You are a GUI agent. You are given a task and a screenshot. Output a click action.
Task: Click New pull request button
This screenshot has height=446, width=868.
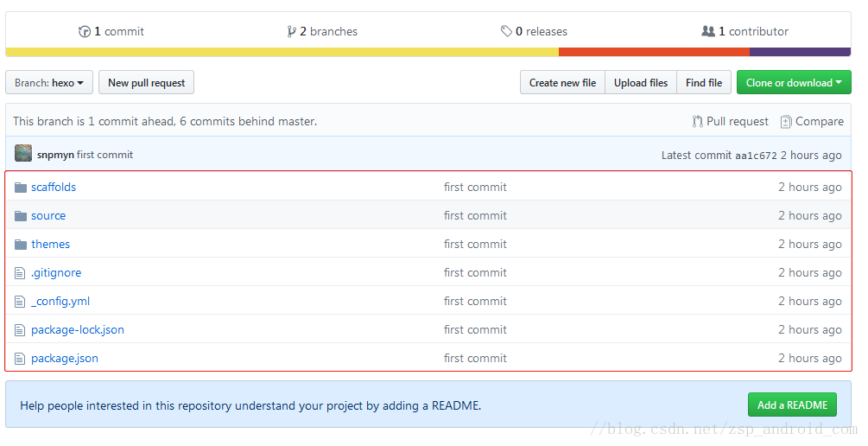[146, 83]
